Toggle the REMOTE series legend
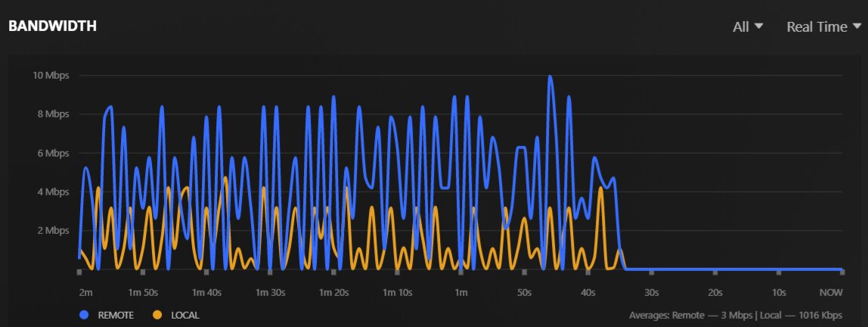Viewport: 868px width, 327px height. tap(107, 316)
